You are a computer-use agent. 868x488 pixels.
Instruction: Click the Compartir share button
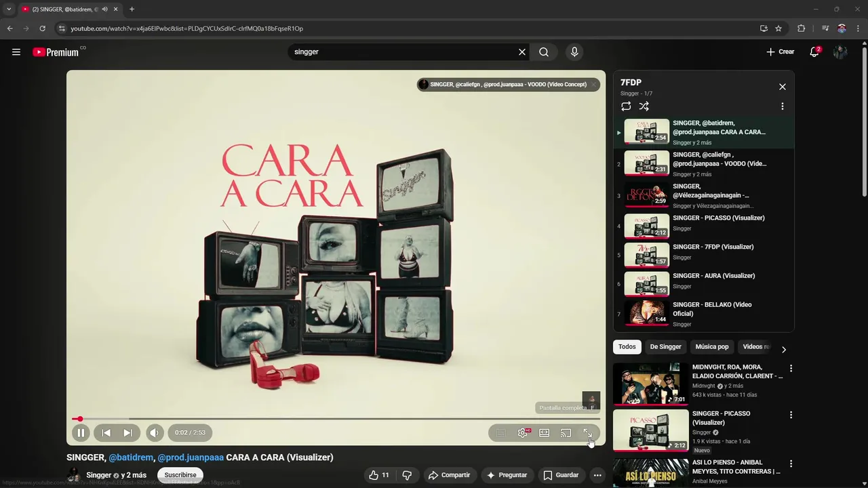point(449,475)
